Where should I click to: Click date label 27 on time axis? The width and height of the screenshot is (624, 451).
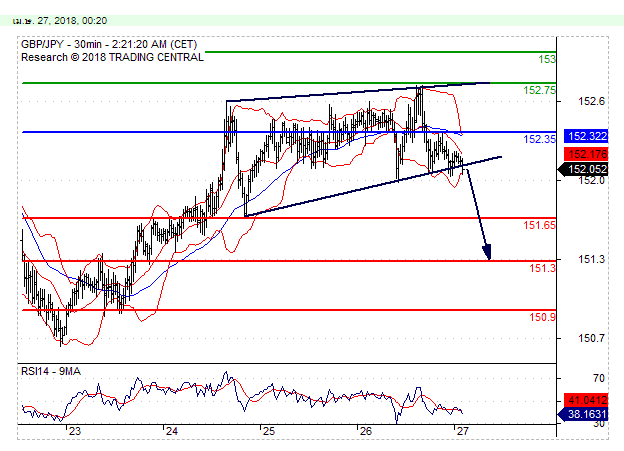coord(462,431)
